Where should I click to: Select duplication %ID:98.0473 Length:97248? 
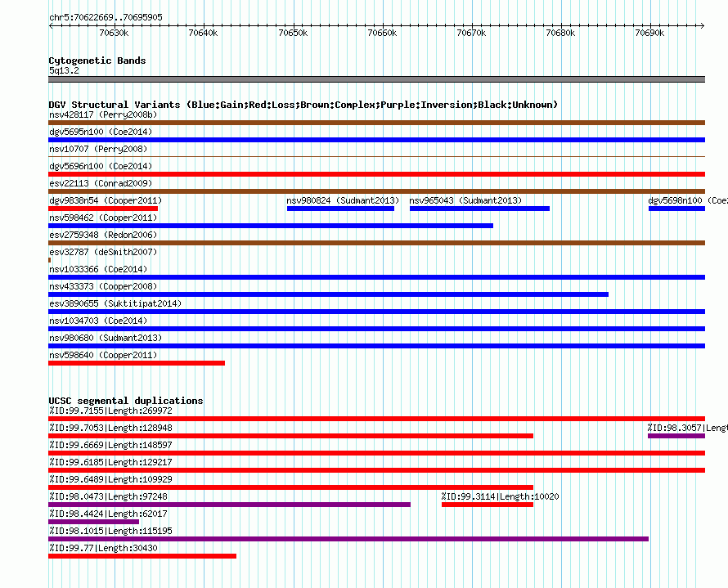point(108,496)
